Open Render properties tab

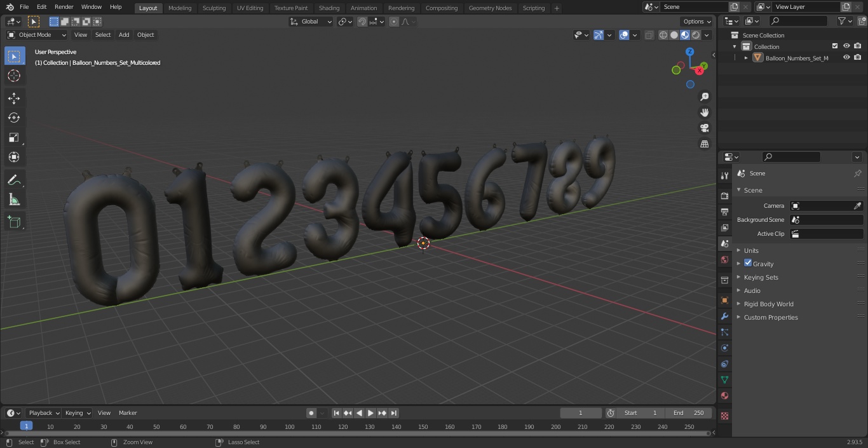724,196
